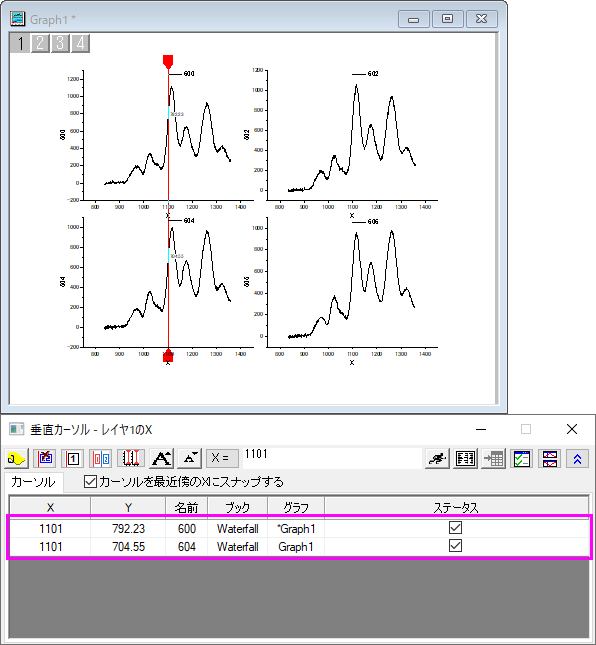Click the red and blue dual-cursor icon
596x645 pixels.
(101, 458)
